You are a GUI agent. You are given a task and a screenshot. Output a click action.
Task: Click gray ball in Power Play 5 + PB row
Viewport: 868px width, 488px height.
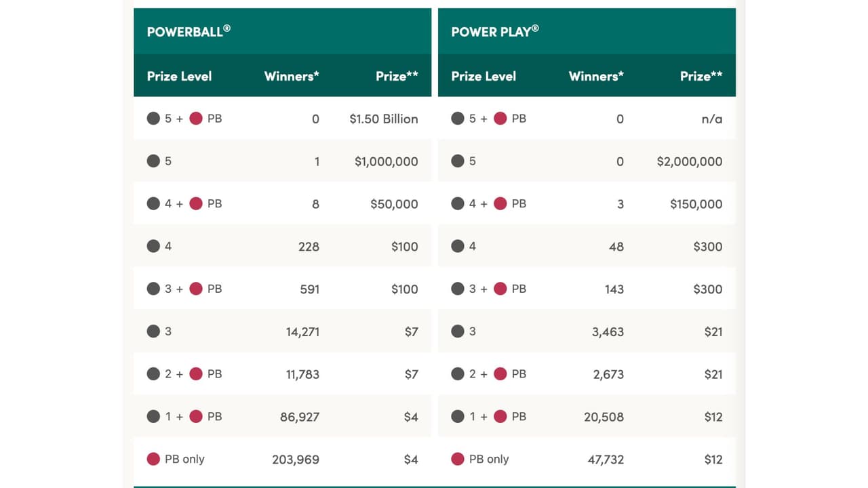458,119
